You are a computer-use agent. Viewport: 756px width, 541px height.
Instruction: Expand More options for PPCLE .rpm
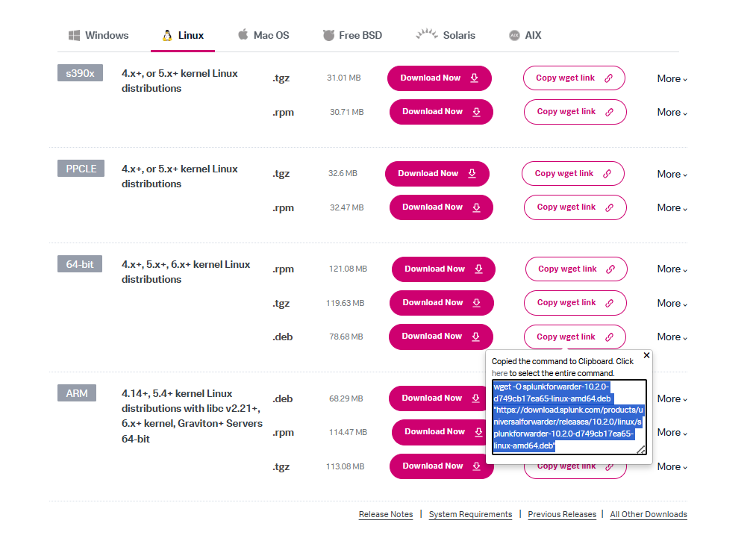672,207
